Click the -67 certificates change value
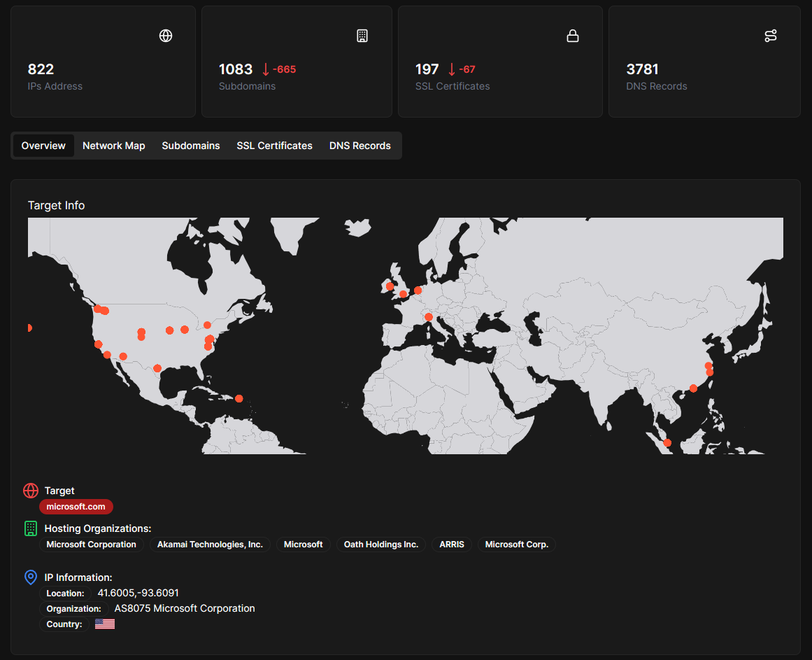The width and height of the screenshot is (812, 660). click(x=466, y=69)
